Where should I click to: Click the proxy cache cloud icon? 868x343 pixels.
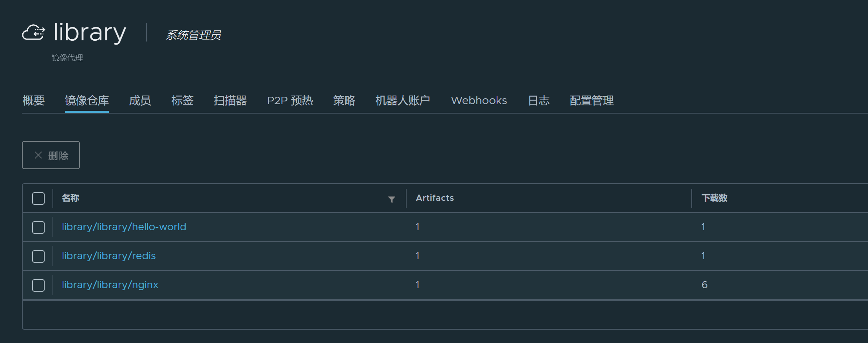pyautogui.click(x=33, y=32)
